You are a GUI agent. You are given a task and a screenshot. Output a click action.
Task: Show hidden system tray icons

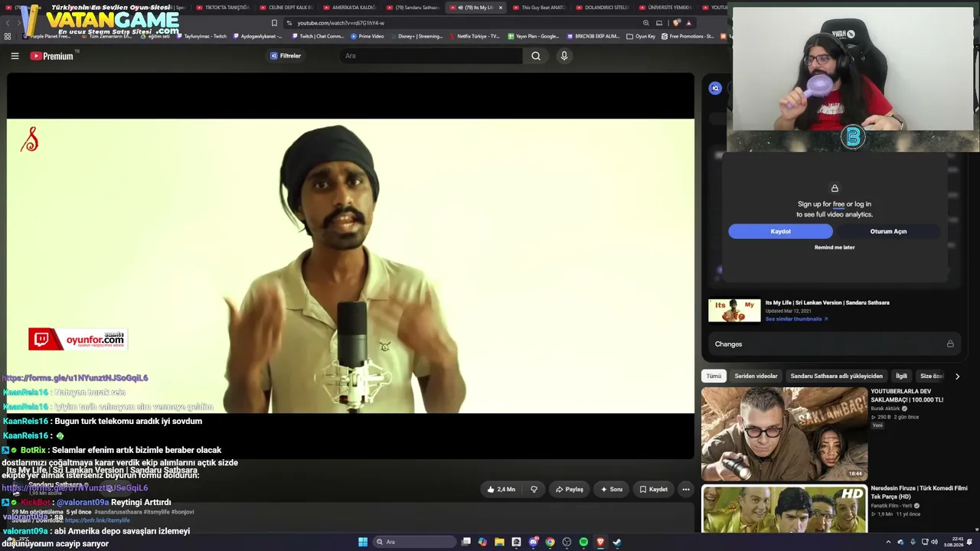click(x=888, y=543)
